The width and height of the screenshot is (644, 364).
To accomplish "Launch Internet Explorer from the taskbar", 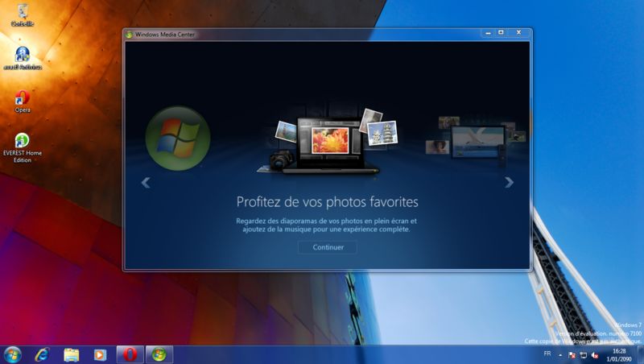I will (42, 354).
